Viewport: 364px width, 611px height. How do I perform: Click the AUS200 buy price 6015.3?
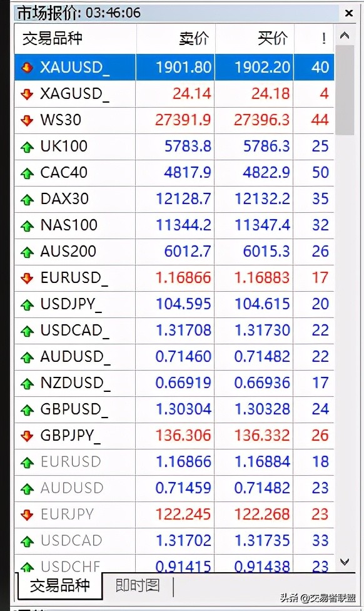(x=266, y=252)
